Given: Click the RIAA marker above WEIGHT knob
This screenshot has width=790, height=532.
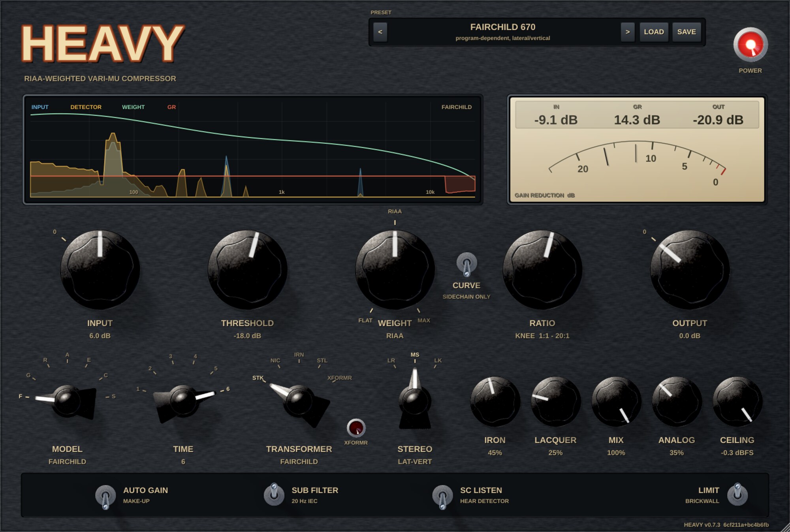Looking at the screenshot, I should coord(395,211).
